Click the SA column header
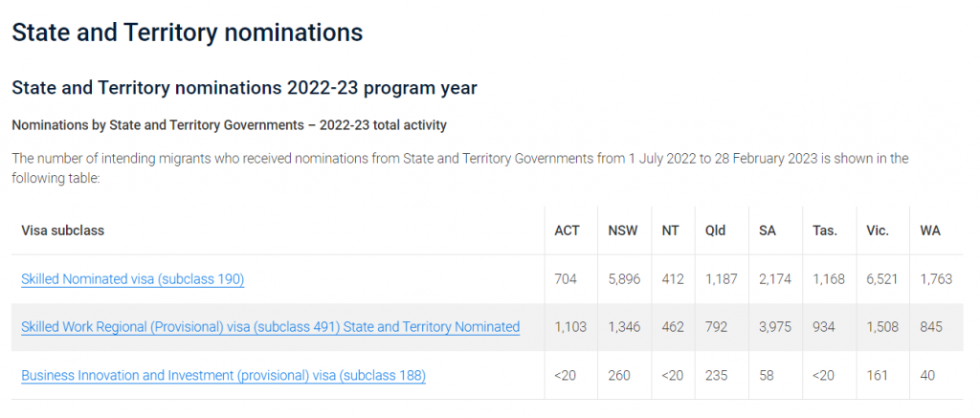Viewport: 980px width, 418px height. (768, 231)
